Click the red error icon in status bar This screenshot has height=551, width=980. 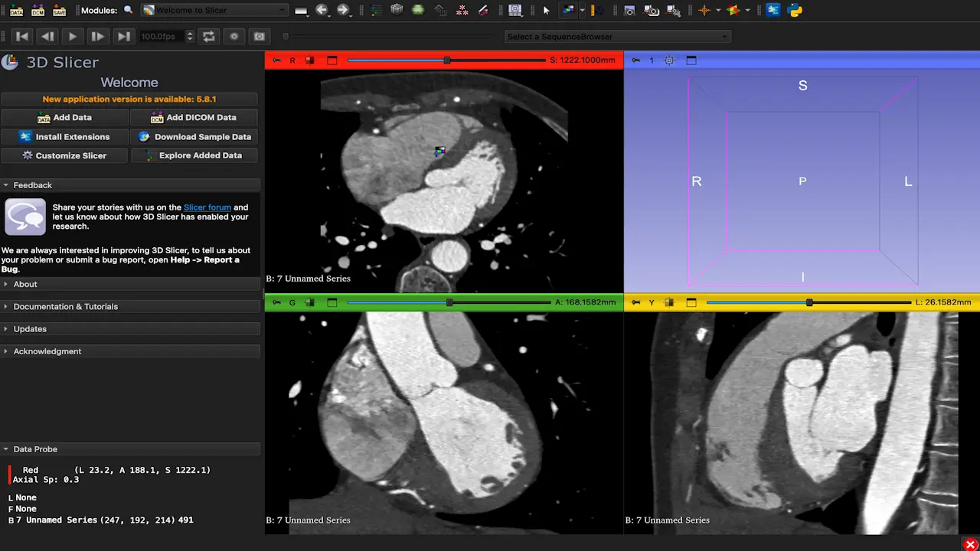[x=970, y=544]
